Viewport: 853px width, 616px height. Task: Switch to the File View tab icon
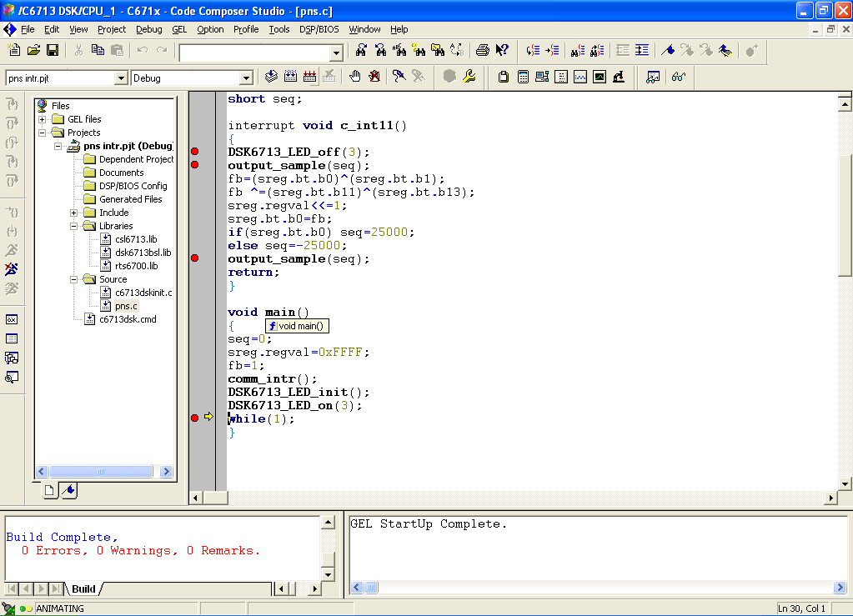49,490
